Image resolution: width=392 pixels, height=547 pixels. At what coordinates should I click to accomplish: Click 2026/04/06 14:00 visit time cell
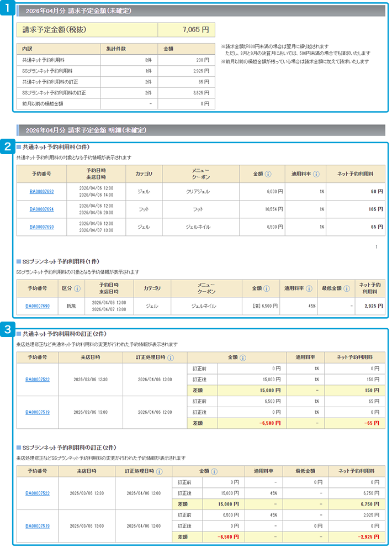click(96, 195)
